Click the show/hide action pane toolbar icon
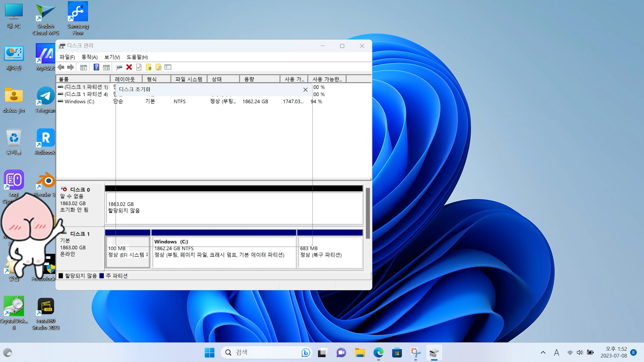644x362 pixels. pos(106,67)
